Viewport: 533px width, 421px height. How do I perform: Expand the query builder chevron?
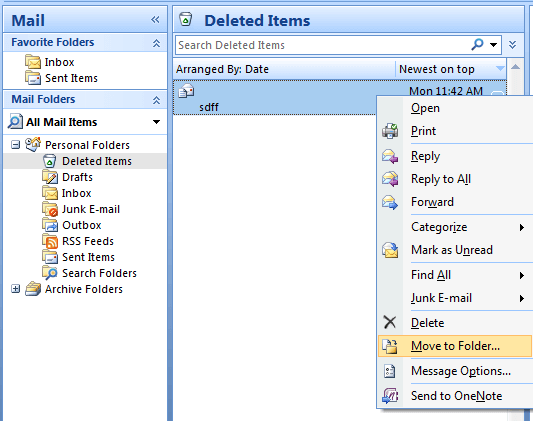coord(513,45)
